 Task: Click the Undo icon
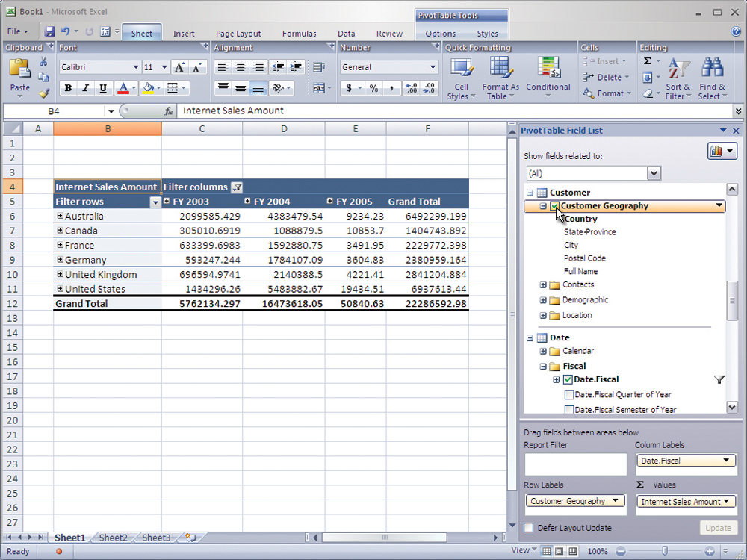65,32
